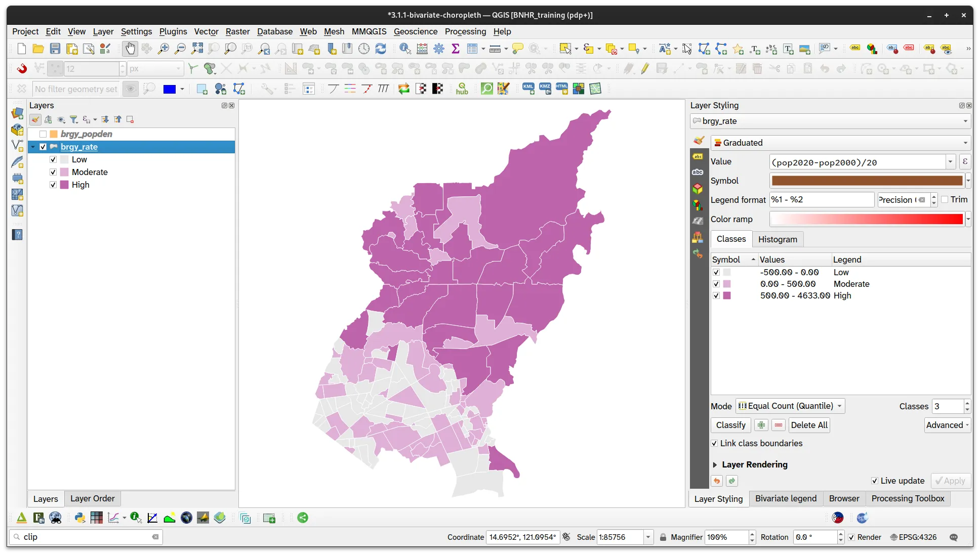Open the Graduated renderer dropdown
Screen dimensions: 980x555
point(965,143)
